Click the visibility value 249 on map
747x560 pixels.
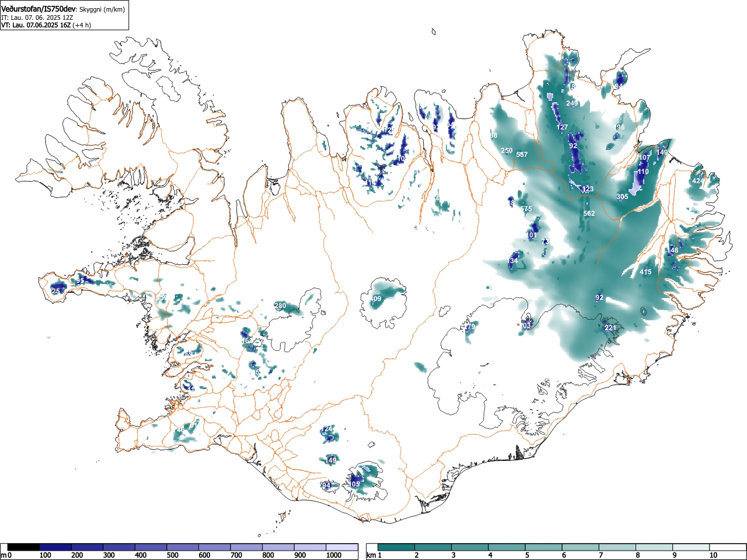point(572,104)
